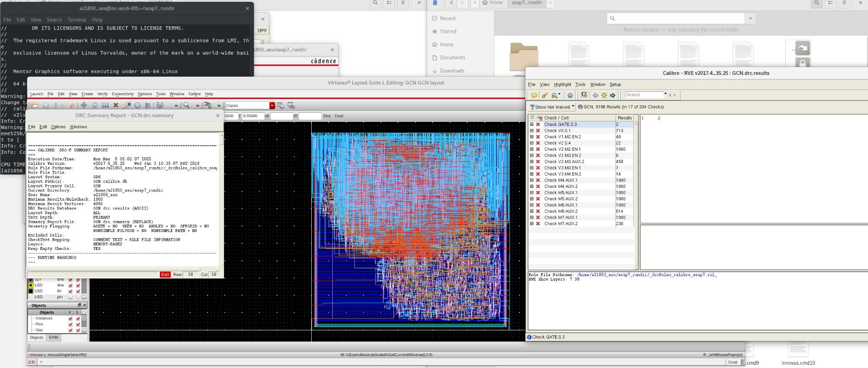Click the toolbar visibility eye icon beside Classic
The width and height of the screenshot is (868, 368).
click(291, 105)
